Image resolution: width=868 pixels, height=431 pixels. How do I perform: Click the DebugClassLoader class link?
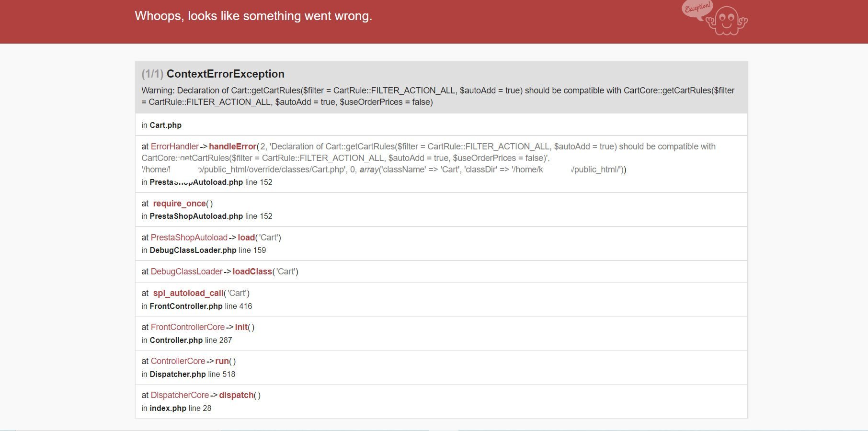pos(186,272)
